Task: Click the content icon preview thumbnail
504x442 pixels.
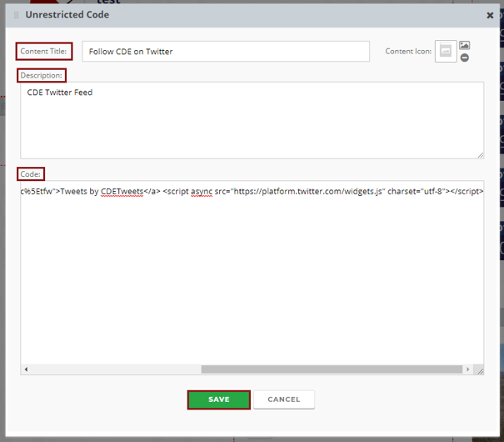Action: (x=446, y=51)
